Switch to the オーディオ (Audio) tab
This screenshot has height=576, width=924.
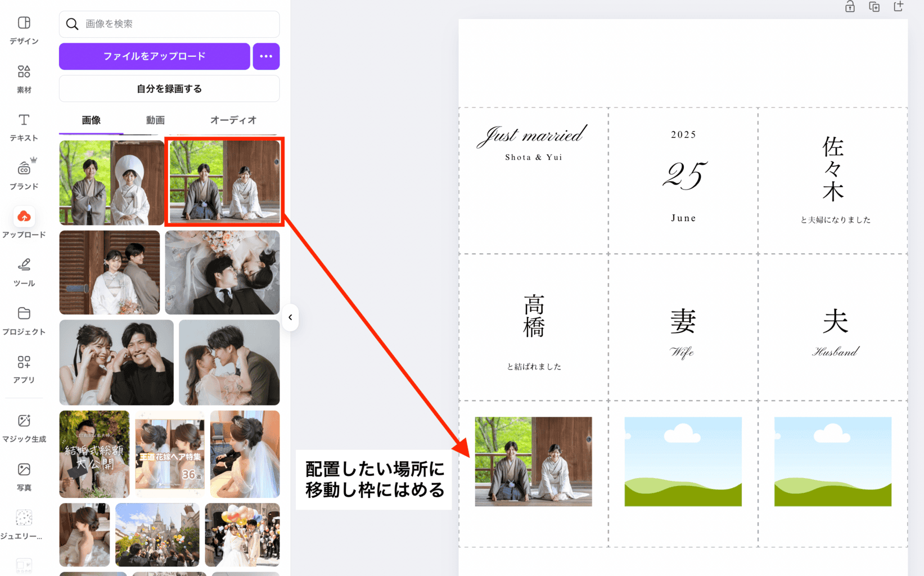233,120
